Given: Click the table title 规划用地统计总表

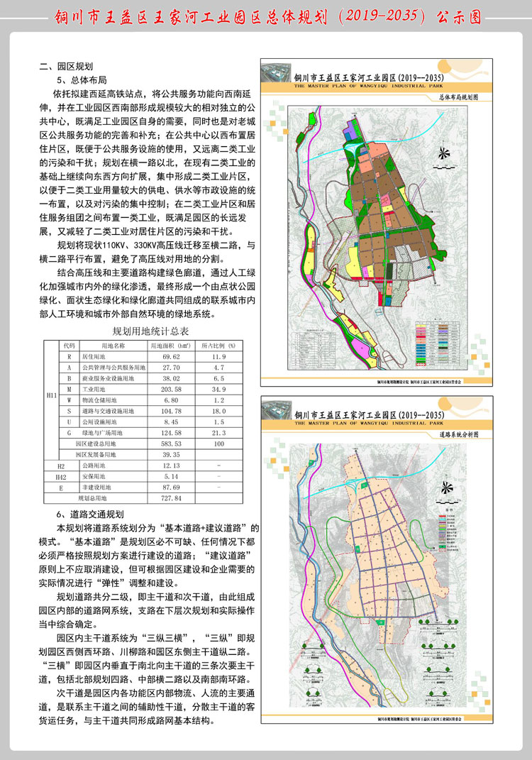Looking at the screenshot, I should coord(150,331).
